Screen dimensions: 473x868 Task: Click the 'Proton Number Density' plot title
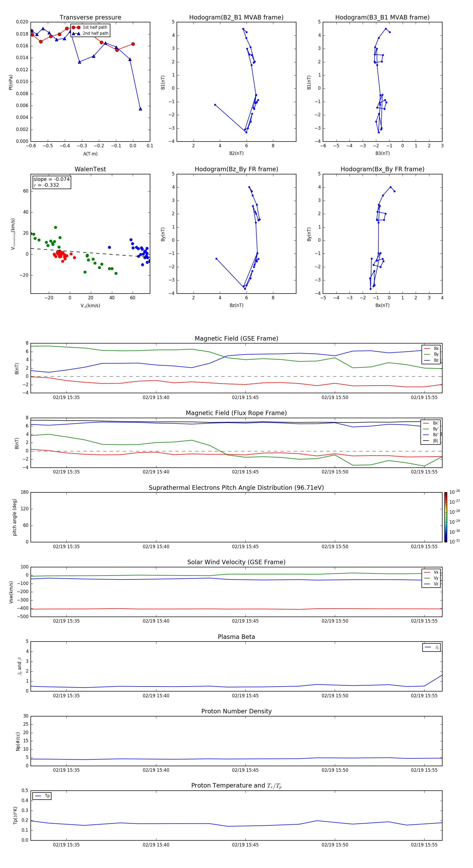236,711
